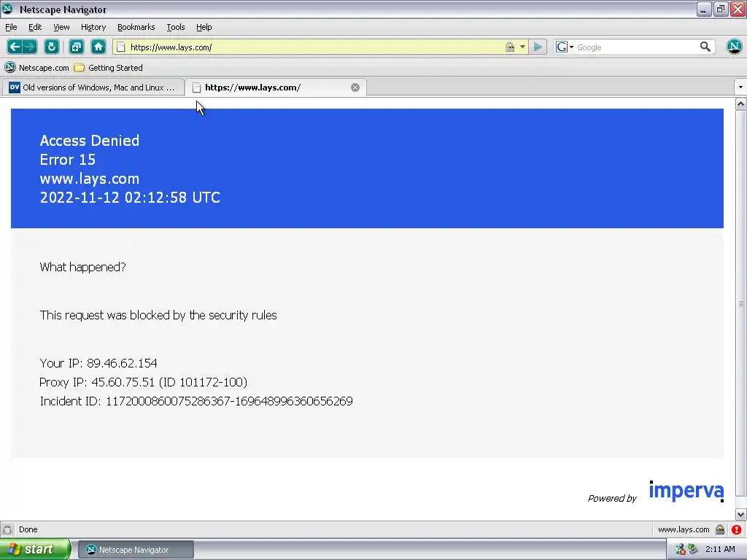Reload the page using refresh icon
The image size is (747, 560).
click(x=52, y=47)
